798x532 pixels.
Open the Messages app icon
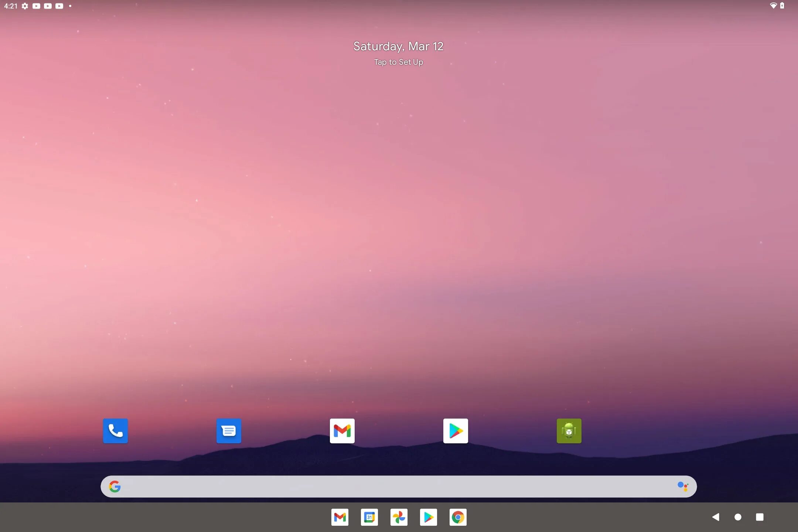(x=229, y=431)
